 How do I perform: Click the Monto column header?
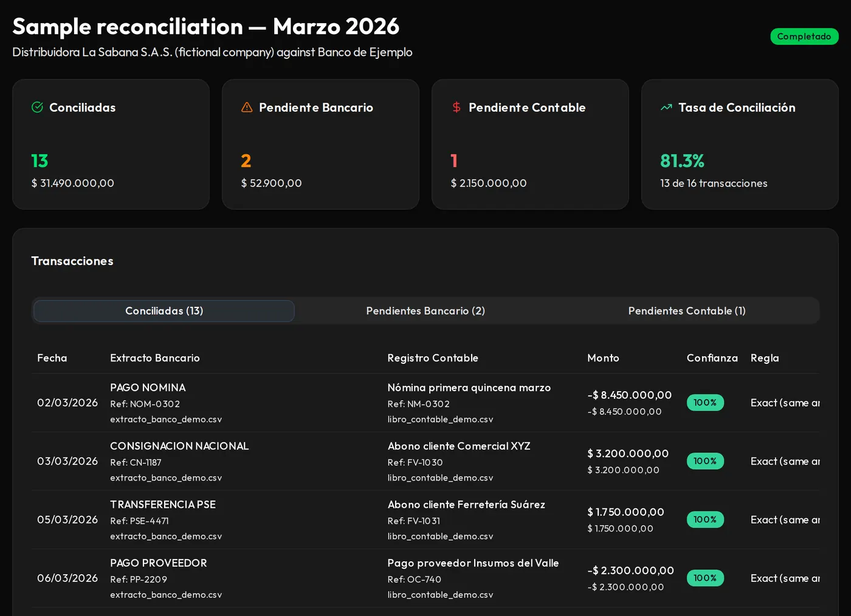pyautogui.click(x=603, y=358)
